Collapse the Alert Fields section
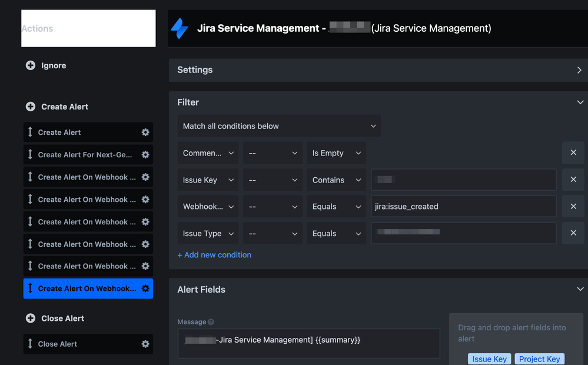This screenshot has height=365, width=588. [x=580, y=289]
